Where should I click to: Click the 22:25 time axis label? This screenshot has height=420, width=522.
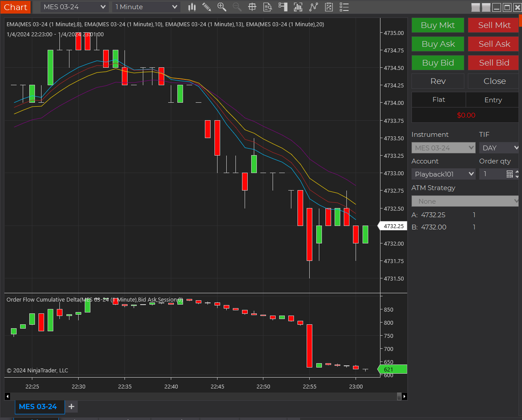(x=32, y=387)
